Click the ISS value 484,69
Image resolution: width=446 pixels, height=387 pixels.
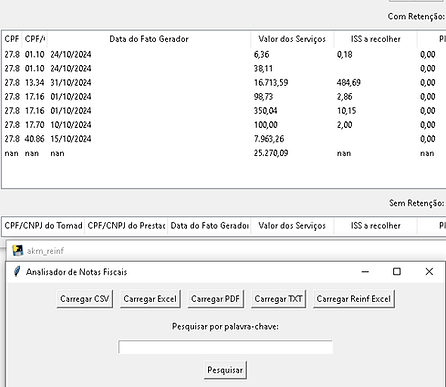click(x=349, y=82)
